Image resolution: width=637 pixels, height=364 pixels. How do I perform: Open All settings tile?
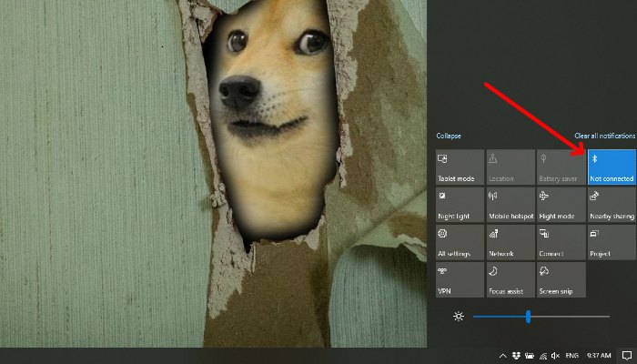(460, 242)
